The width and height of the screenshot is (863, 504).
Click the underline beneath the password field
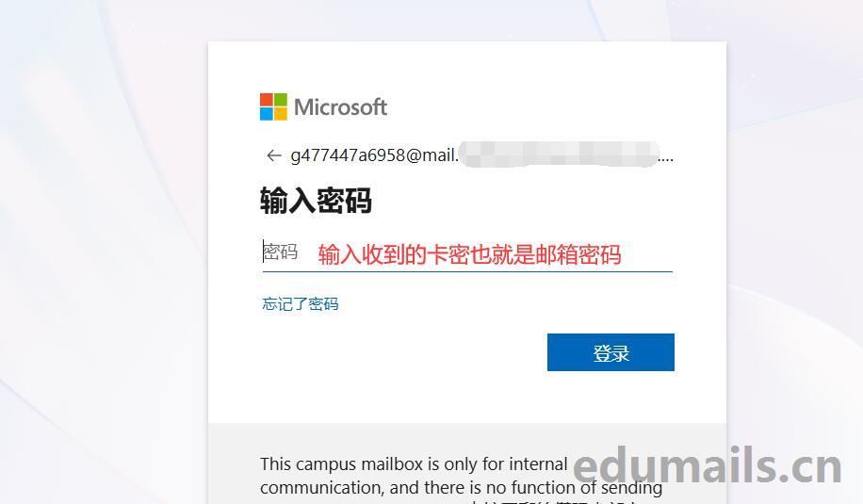(467, 271)
